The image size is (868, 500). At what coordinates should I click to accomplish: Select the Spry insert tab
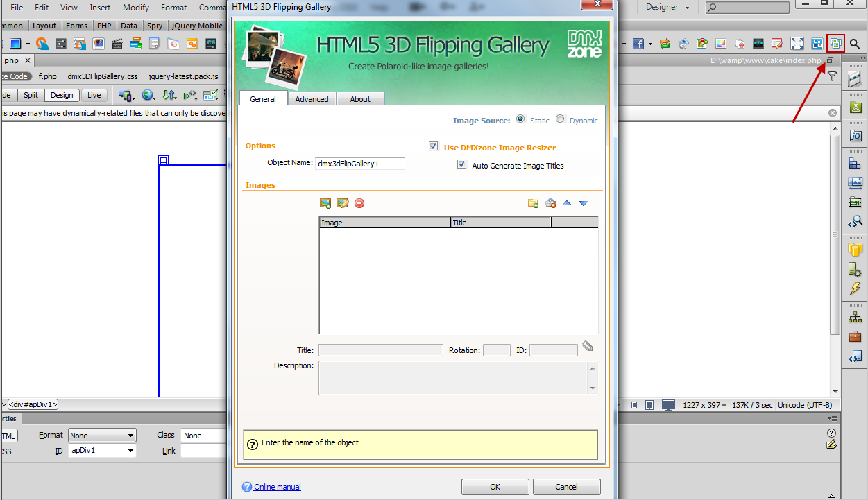pyautogui.click(x=155, y=26)
